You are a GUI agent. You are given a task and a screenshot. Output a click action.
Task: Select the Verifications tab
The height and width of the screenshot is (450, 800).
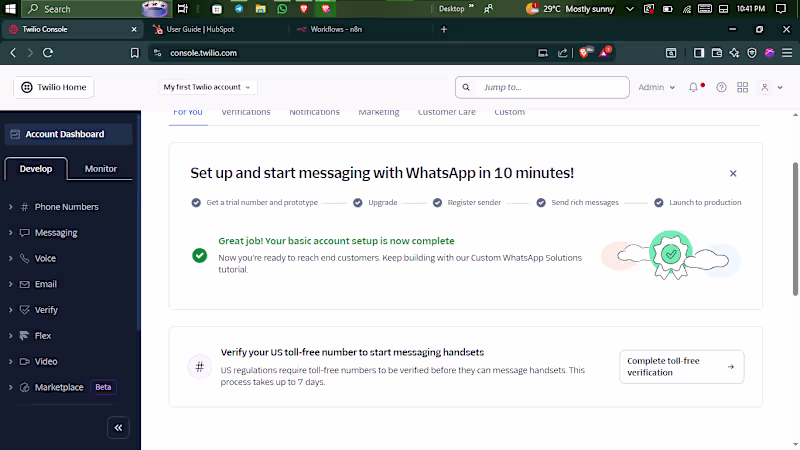point(246,112)
